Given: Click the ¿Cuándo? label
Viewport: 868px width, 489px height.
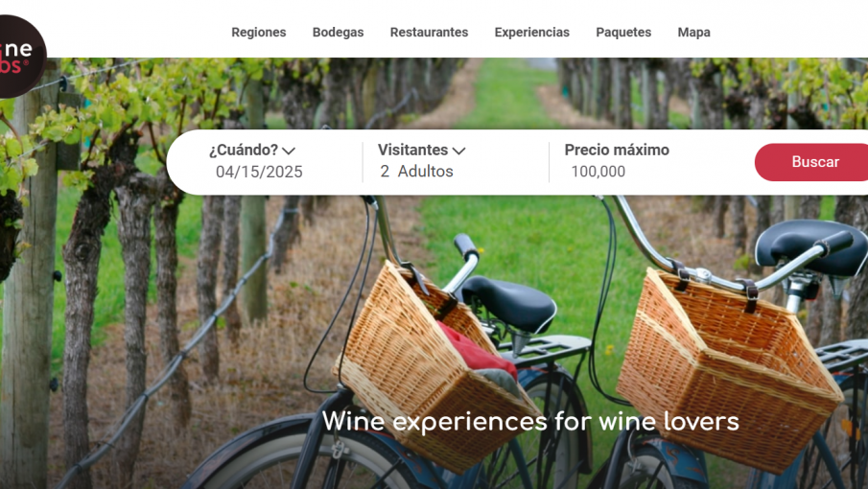Looking at the screenshot, I should [x=244, y=150].
